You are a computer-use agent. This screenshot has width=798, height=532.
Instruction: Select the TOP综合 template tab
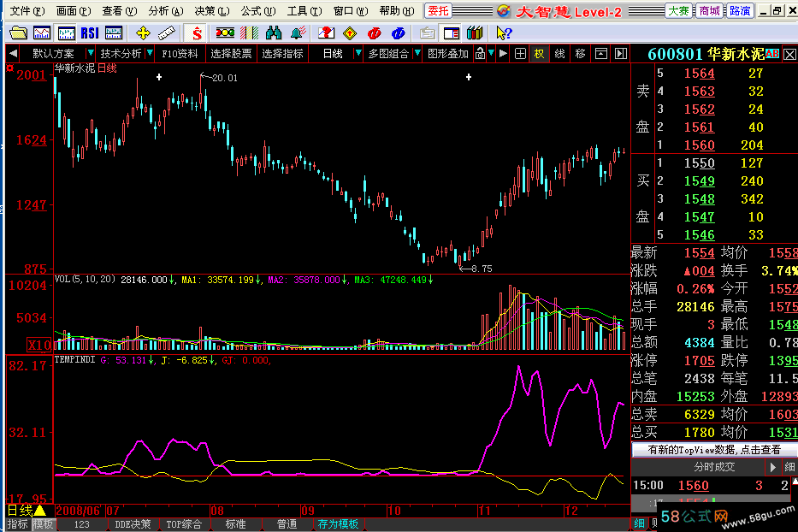click(184, 523)
